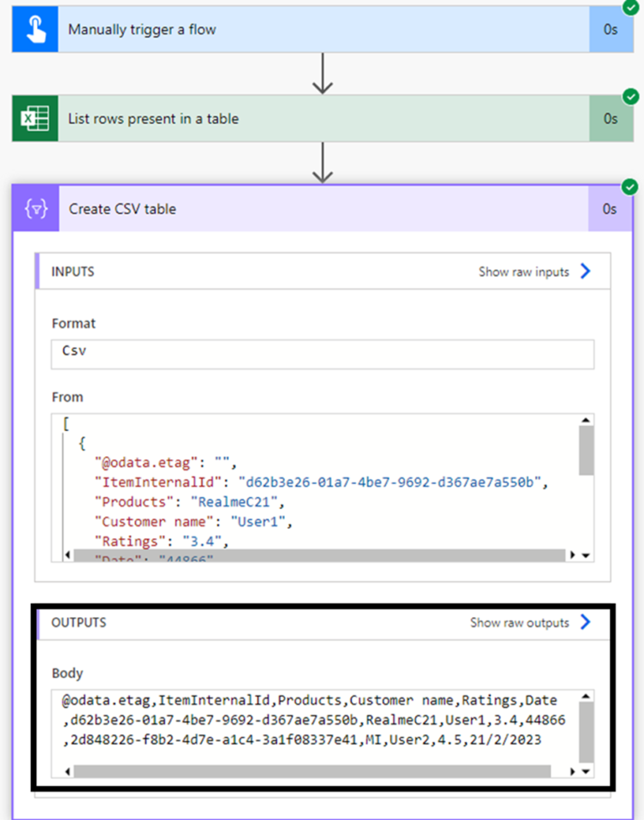Image resolution: width=644 pixels, height=820 pixels.
Task: Collapse the Create CSV table action card
Action: pos(252,209)
